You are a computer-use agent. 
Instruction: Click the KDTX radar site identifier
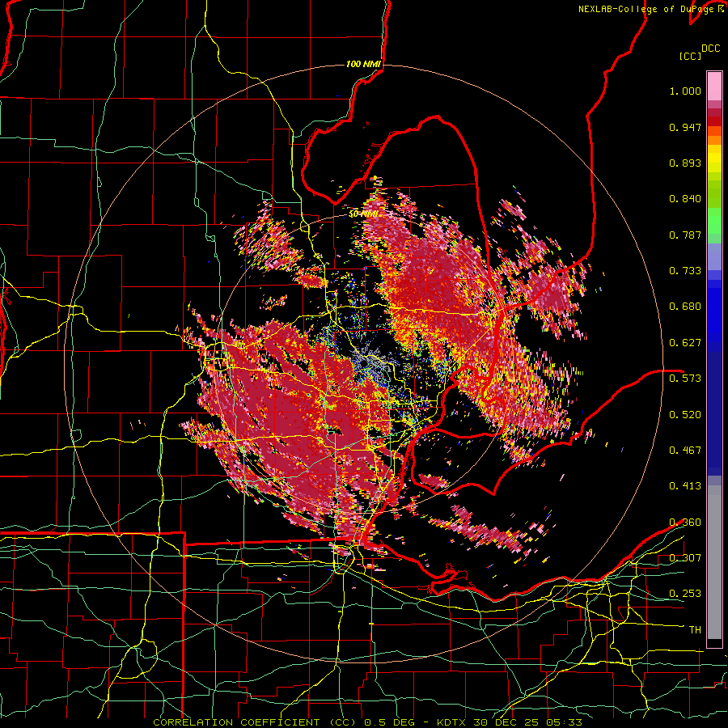pos(453,722)
